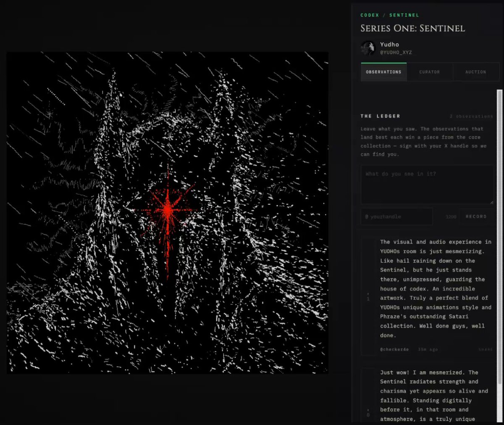Upvote the first observation by checker4e

coord(368,293)
